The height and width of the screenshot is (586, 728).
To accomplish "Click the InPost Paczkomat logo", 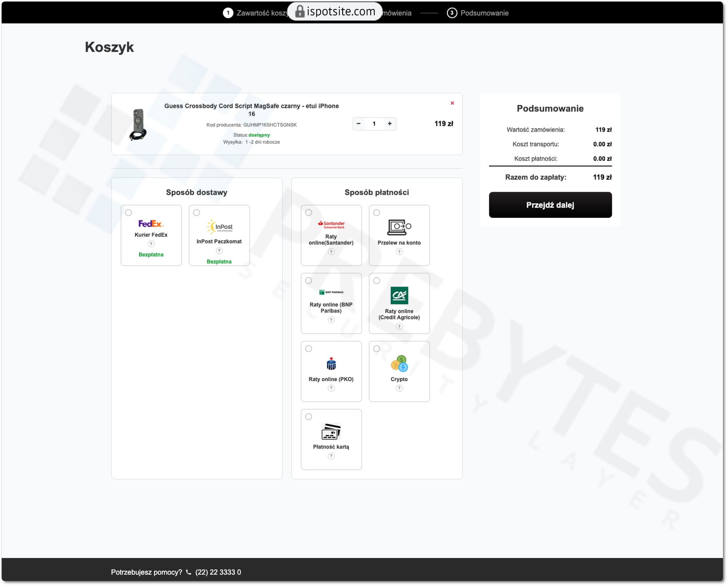I will [219, 227].
